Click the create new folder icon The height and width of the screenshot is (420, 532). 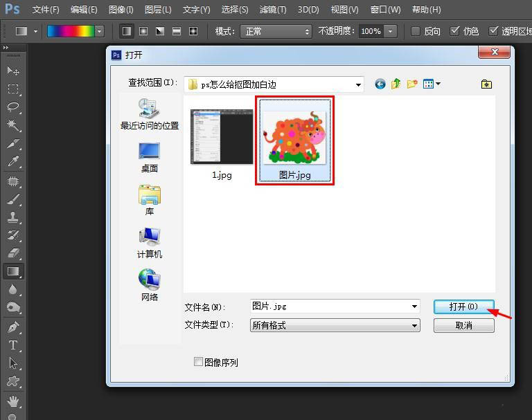pyautogui.click(x=411, y=84)
